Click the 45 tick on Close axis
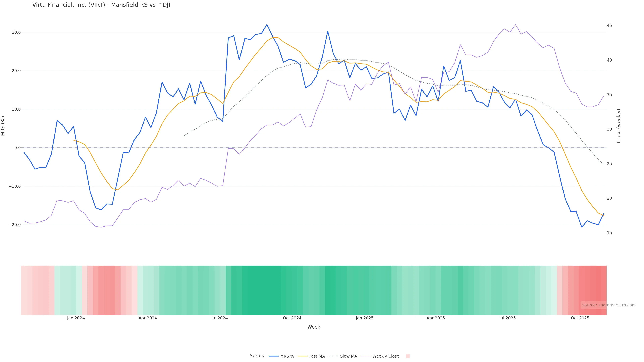Image resolution: width=644 pixels, height=362 pixels. tap(609, 25)
